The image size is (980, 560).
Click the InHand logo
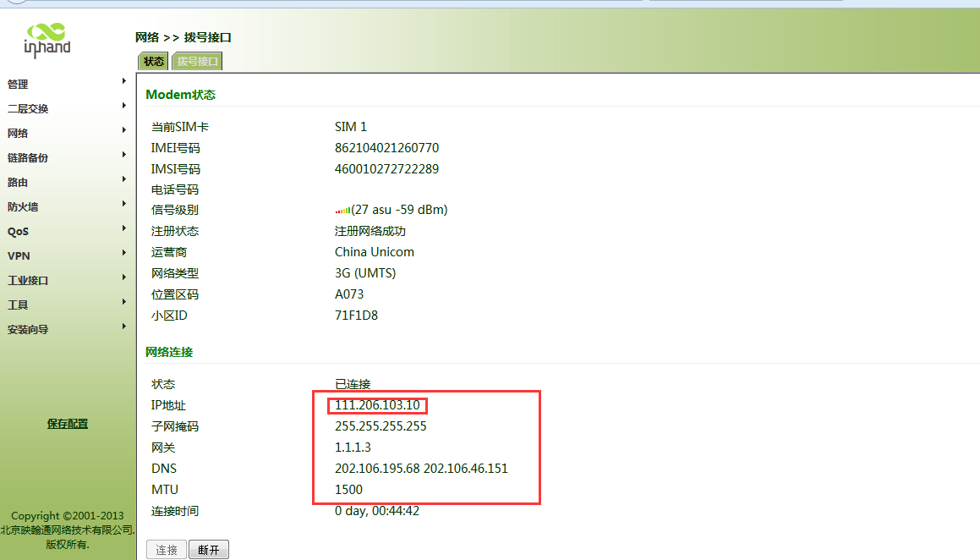point(47,40)
